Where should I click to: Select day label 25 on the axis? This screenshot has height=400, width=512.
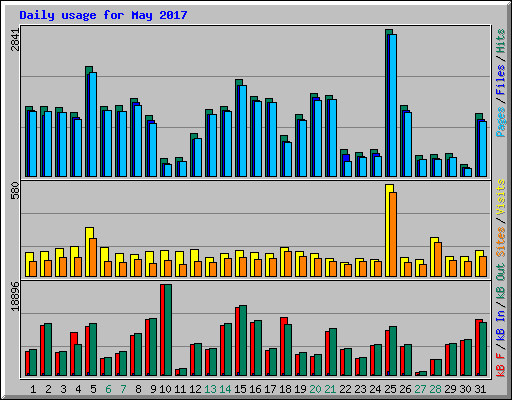[390, 389]
